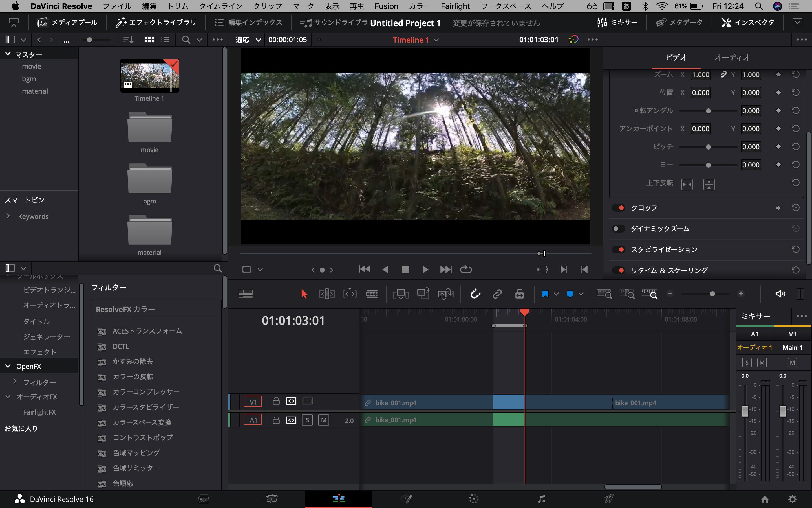The height and width of the screenshot is (508, 812).
Task: Click custom zoom icon
Action: tap(649, 294)
